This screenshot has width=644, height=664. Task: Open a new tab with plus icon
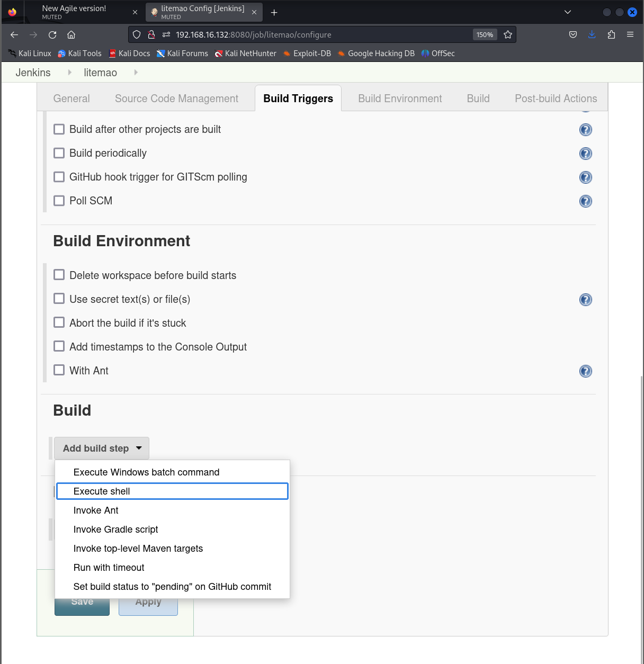[x=274, y=12]
